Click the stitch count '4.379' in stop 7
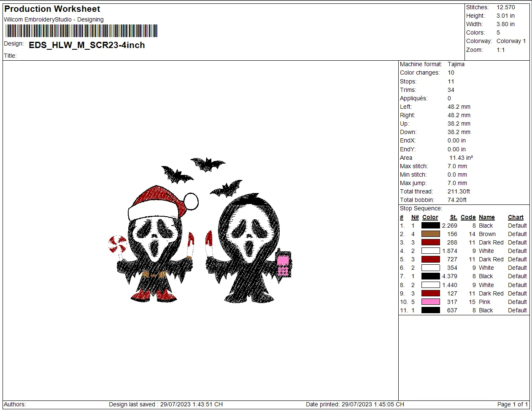The image size is (532, 411). tap(450, 276)
